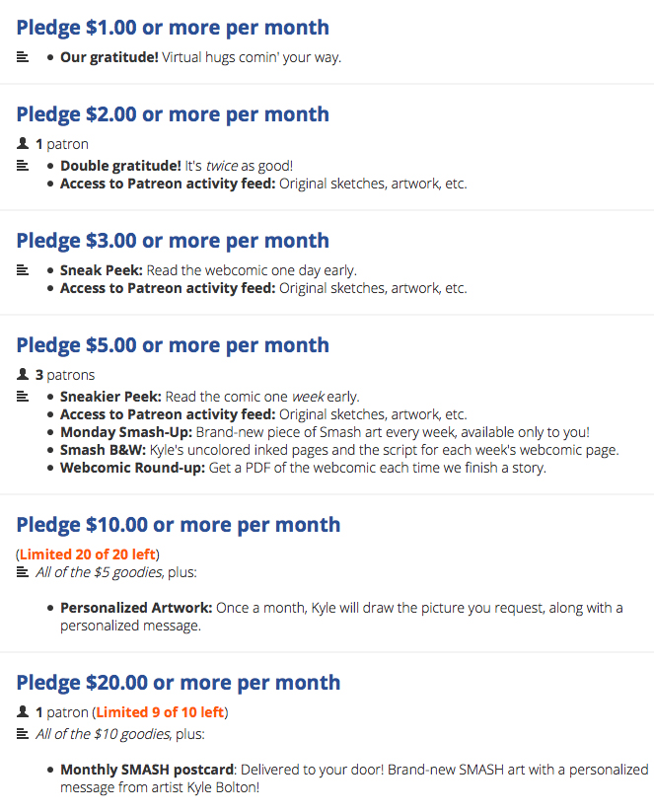Click the Limited 20 of 20 left notice
The width and height of the screenshot is (654, 812).
88,554
